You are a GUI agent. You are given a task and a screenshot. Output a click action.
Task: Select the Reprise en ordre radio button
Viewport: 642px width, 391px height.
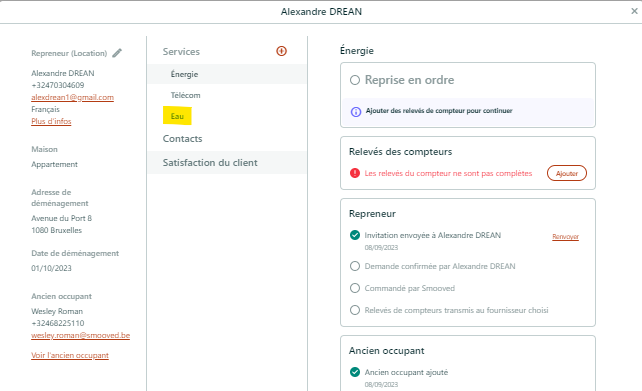coord(355,80)
